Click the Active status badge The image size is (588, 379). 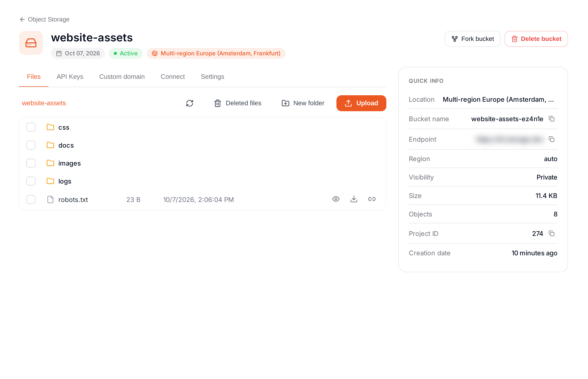pos(126,53)
